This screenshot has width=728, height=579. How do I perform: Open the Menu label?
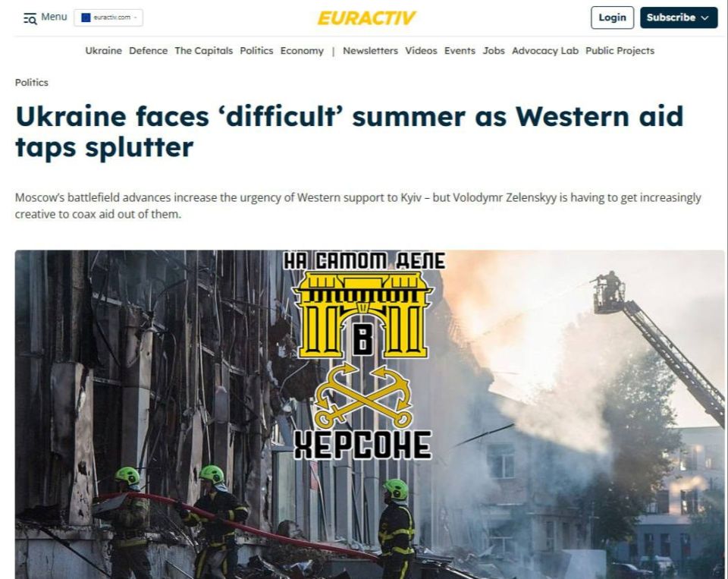(x=54, y=17)
